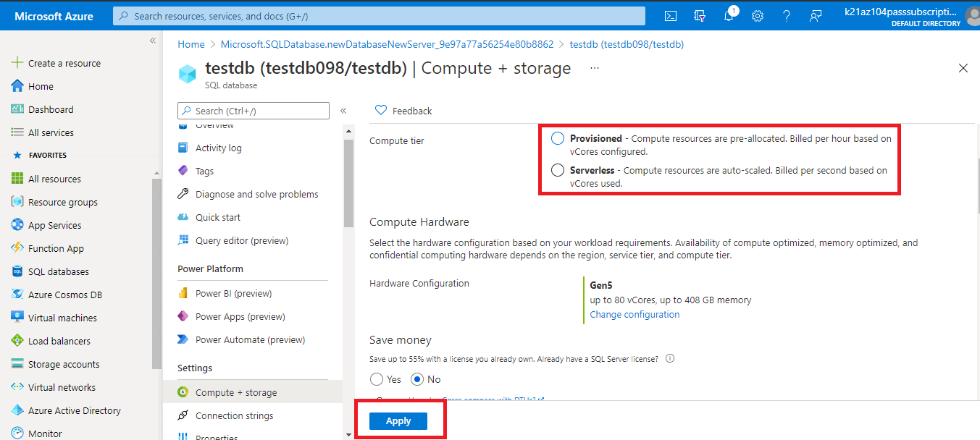980x440 pixels.
Task: Open the notifications bell
Action: click(x=729, y=16)
